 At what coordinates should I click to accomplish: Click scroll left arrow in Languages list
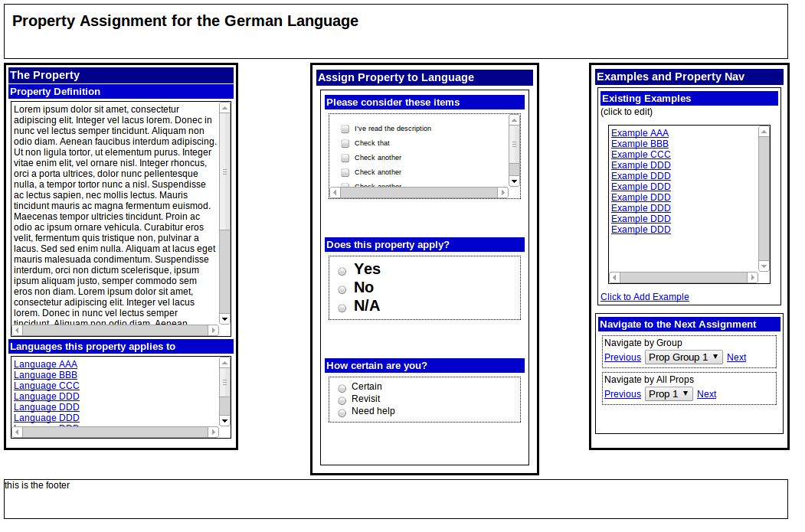click(x=18, y=432)
